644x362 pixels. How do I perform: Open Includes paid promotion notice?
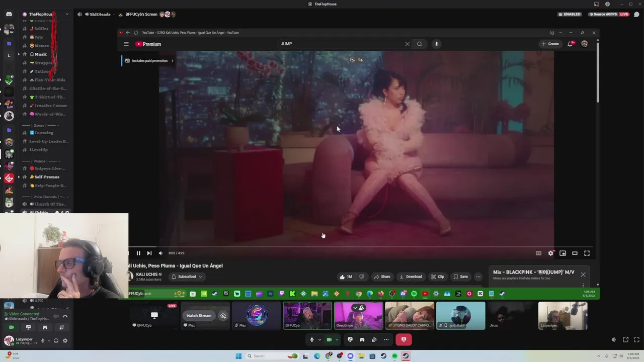[148, 61]
